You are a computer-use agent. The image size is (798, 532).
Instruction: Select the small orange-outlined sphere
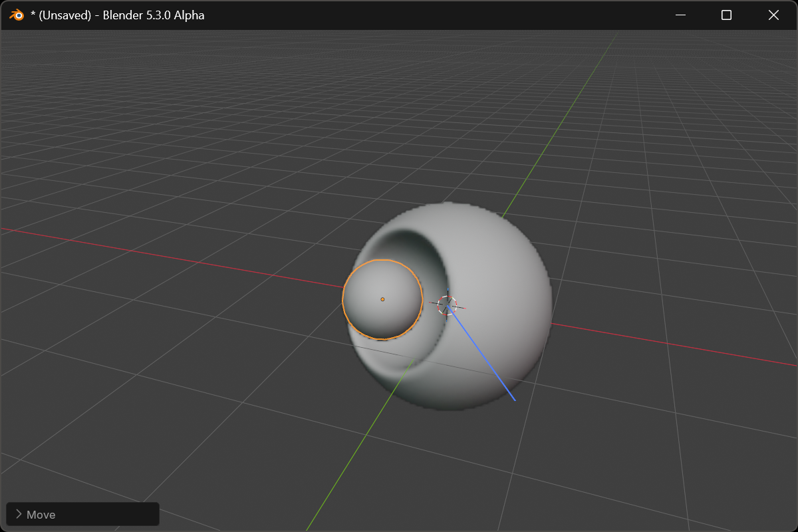point(382,299)
